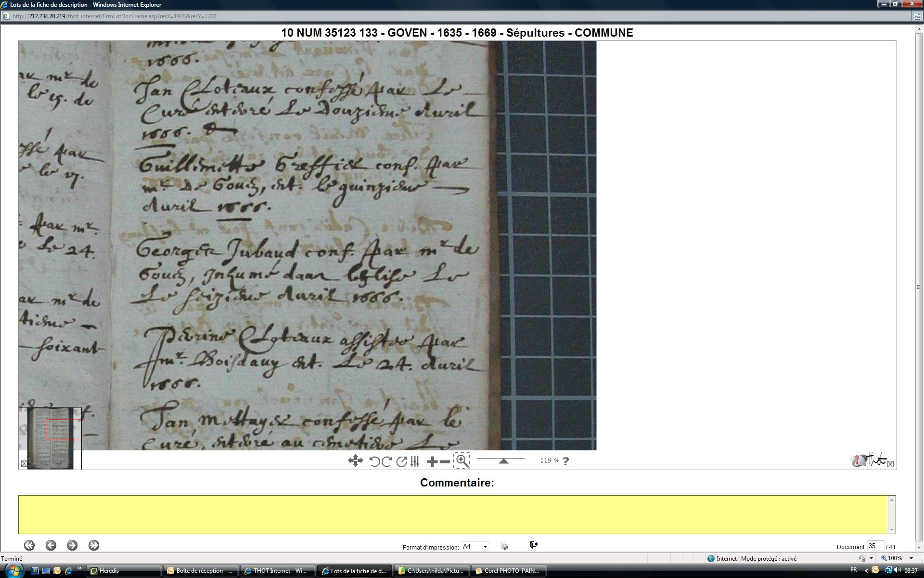Viewport: 924px width, 578px height.
Task: Click the zoom slider triangle handle
Action: point(503,461)
